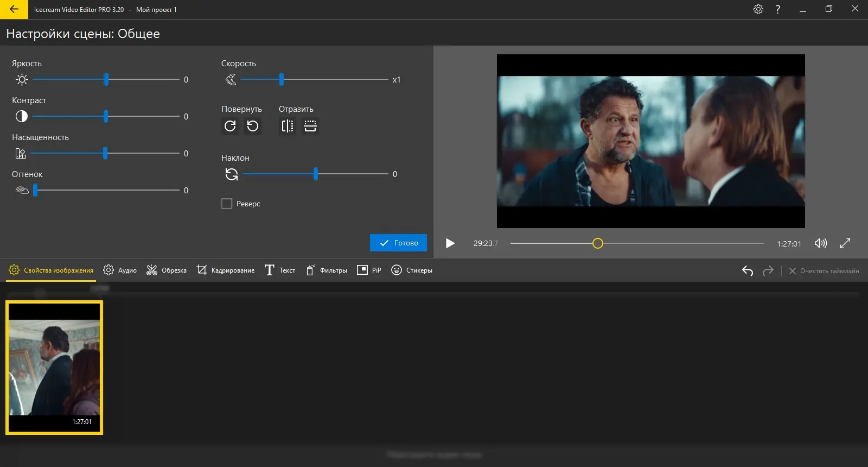This screenshot has height=467, width=868.
Task: Rotate the video counterclockwise
Action: point(253,126)
